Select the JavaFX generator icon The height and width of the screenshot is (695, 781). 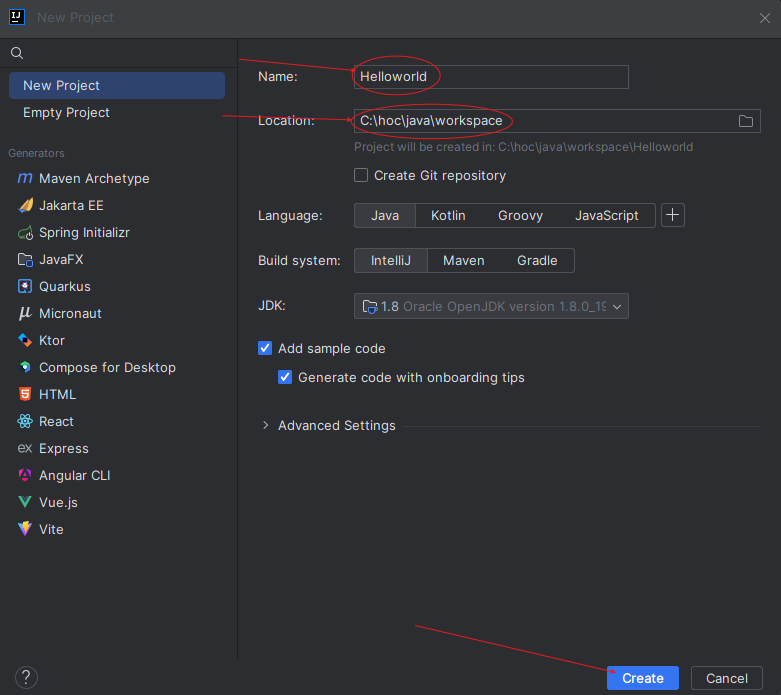pos(25,259)
